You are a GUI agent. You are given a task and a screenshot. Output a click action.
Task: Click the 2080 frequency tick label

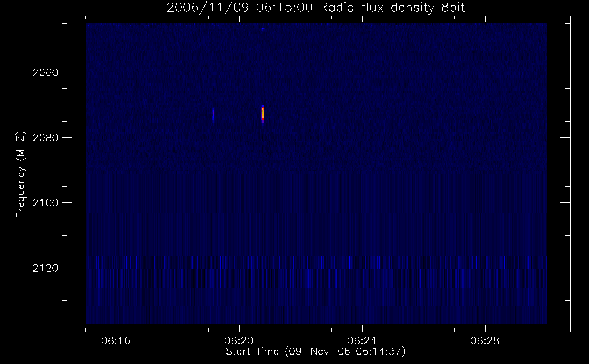tap(45, 138)
